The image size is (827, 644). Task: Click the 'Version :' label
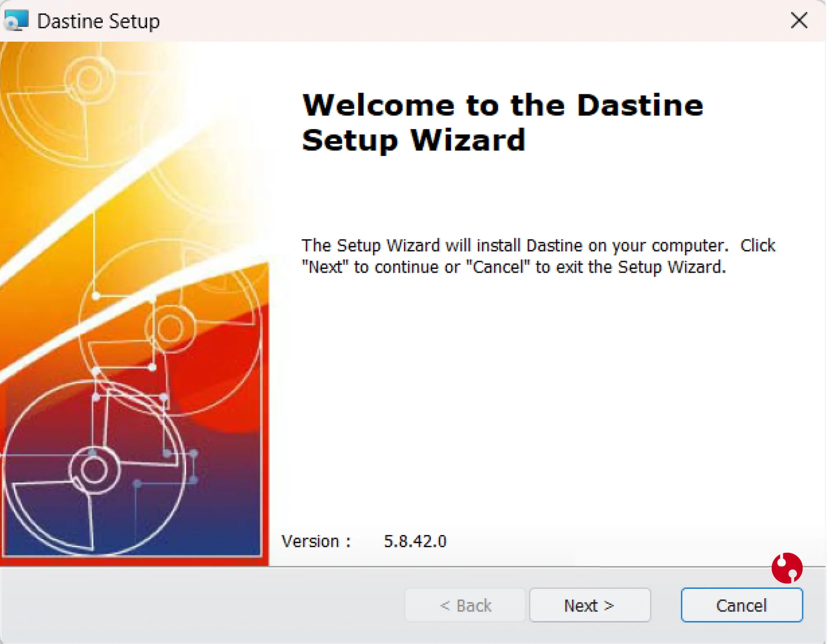(x=316, y=541)
